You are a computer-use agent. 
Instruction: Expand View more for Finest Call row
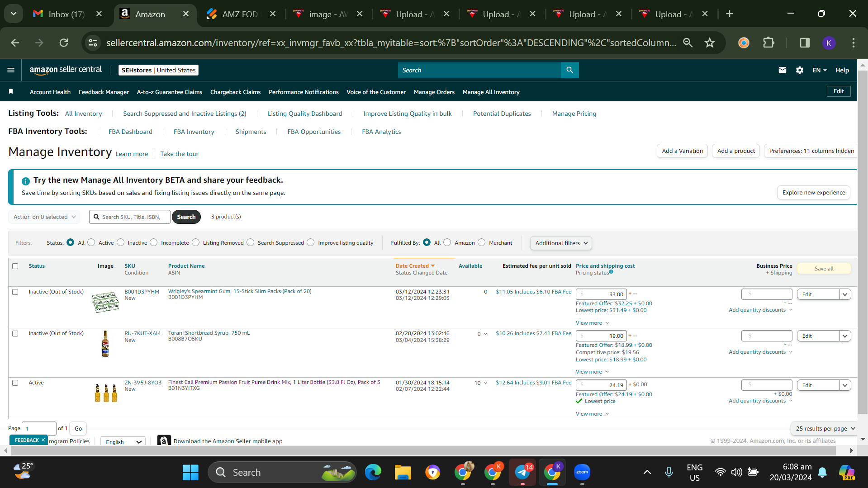tap(592, 414)
